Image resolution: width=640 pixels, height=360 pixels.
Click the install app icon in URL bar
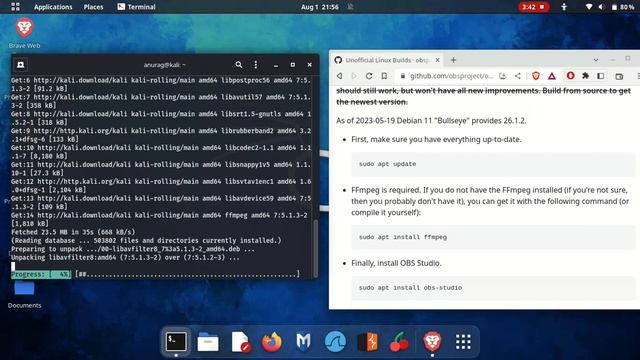point(502,76)
